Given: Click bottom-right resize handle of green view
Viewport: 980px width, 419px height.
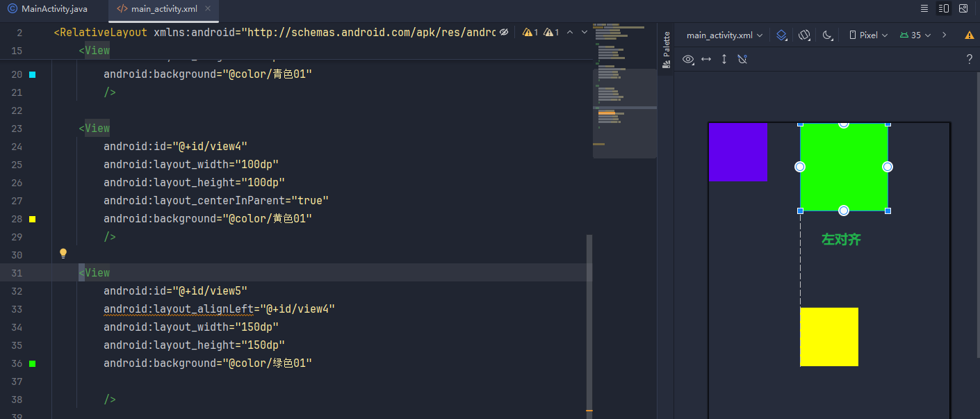Looking at the screenshot, I should pos(888,211).
